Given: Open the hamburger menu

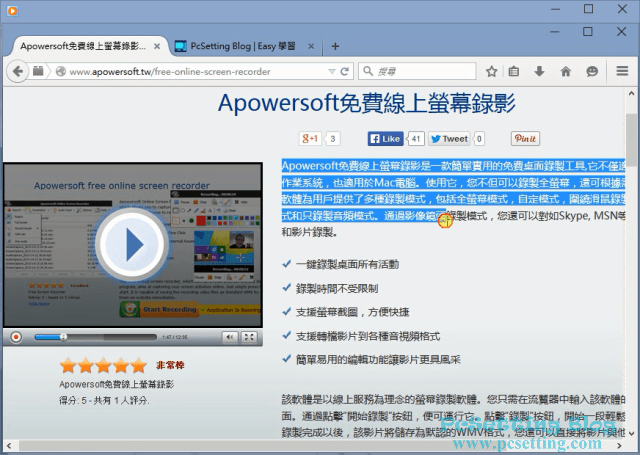Looking at the screenshot, I should (622, 71).
